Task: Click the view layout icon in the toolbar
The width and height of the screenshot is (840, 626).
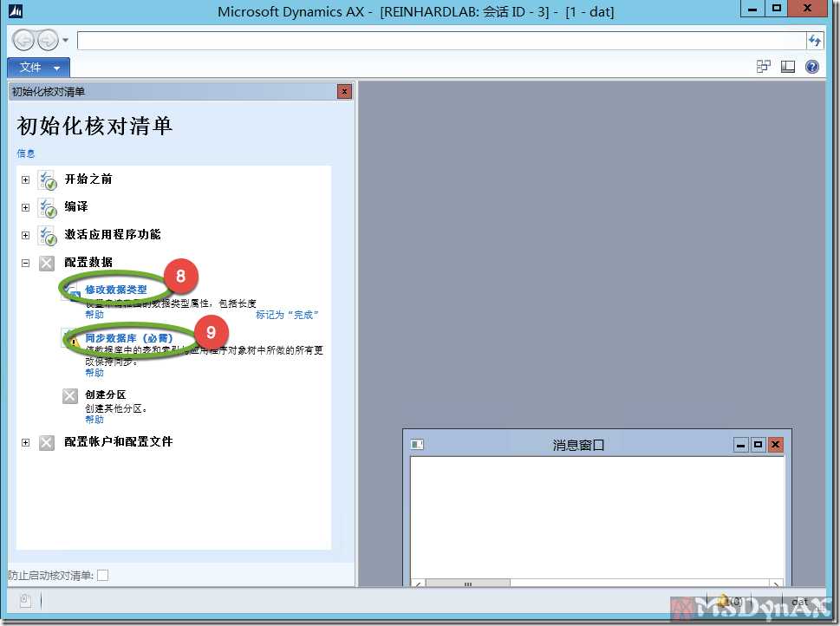Action: coord(787,67)
